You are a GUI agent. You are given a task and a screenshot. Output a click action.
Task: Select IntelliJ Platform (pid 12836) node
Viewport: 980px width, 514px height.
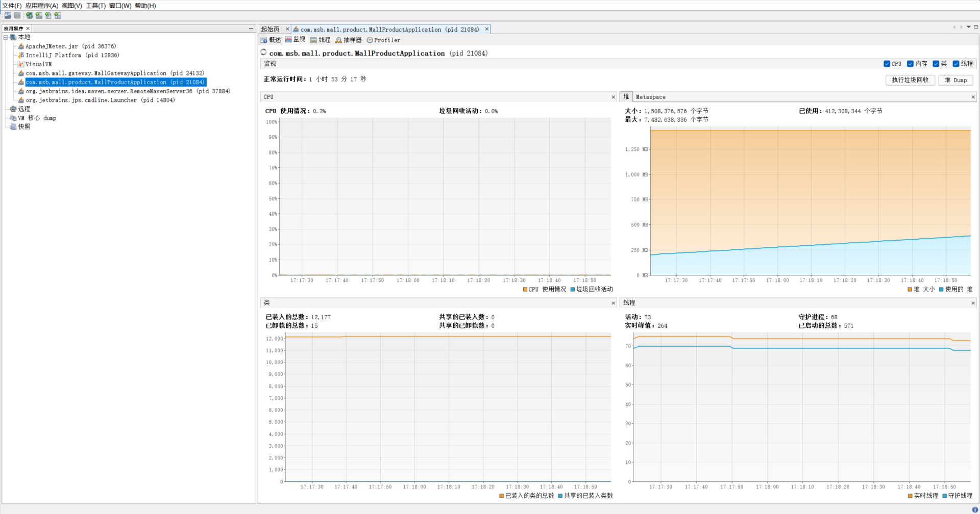coord(72,55)
